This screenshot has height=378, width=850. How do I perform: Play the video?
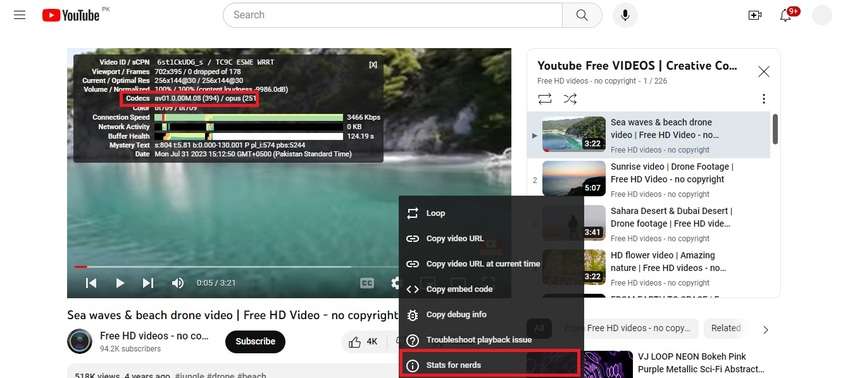pyautogui.click(x=120, y=283)
